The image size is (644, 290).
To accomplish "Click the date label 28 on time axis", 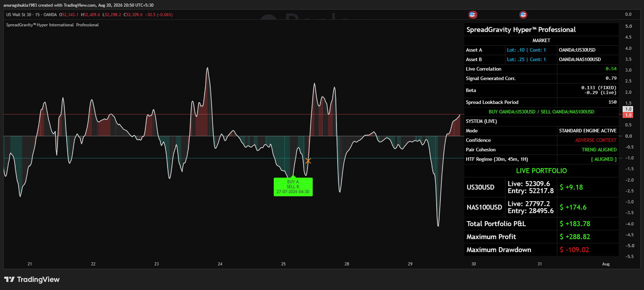I will (347, 264).
